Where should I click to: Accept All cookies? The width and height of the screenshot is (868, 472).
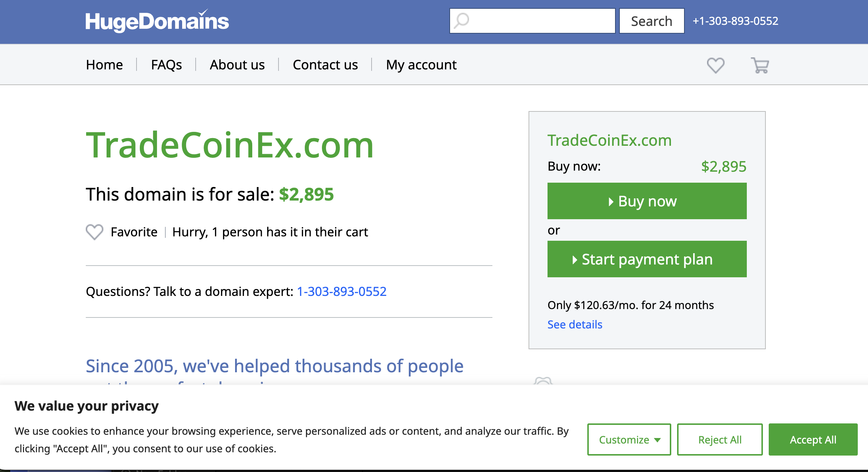[813, 439]
